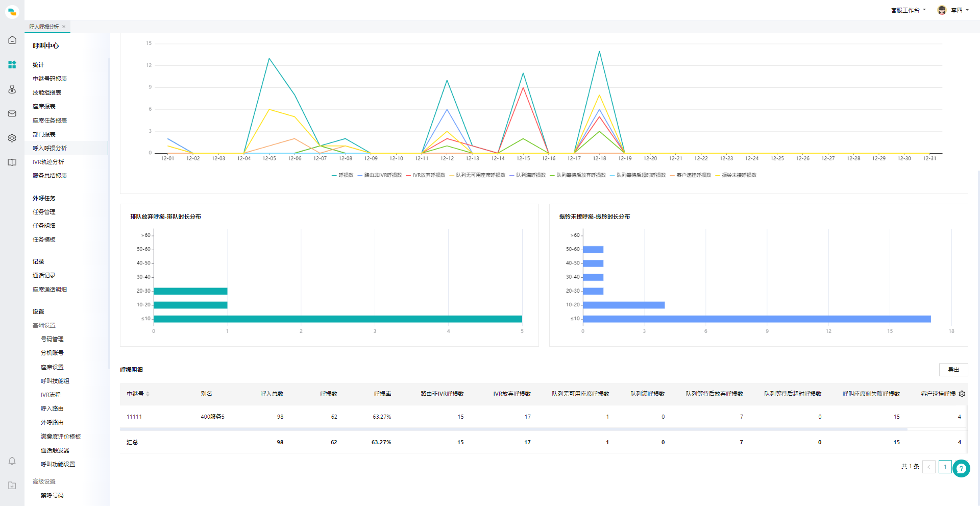
Task: Open 呼入路由 settings
Action: (x=52, y=408)
